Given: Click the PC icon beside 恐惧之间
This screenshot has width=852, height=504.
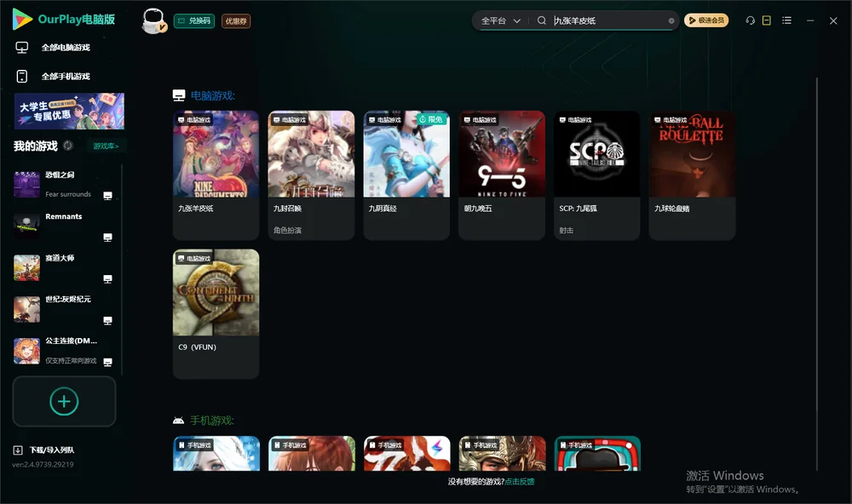Looking at the screenshot, I should click(107, 196).
